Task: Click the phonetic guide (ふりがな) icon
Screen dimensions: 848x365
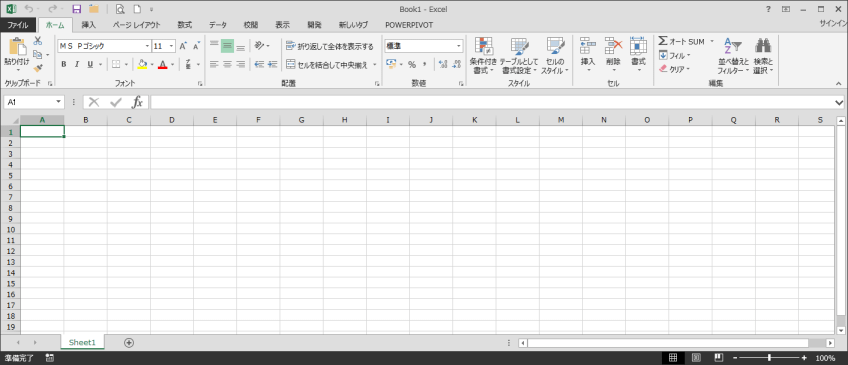Action: [x=188, y=64]
